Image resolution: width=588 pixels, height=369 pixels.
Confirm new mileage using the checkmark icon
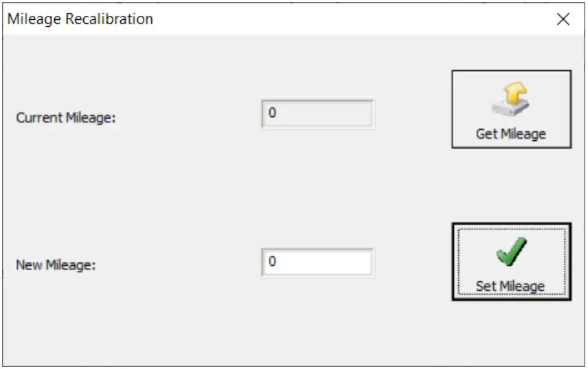[x=511, y=252]
